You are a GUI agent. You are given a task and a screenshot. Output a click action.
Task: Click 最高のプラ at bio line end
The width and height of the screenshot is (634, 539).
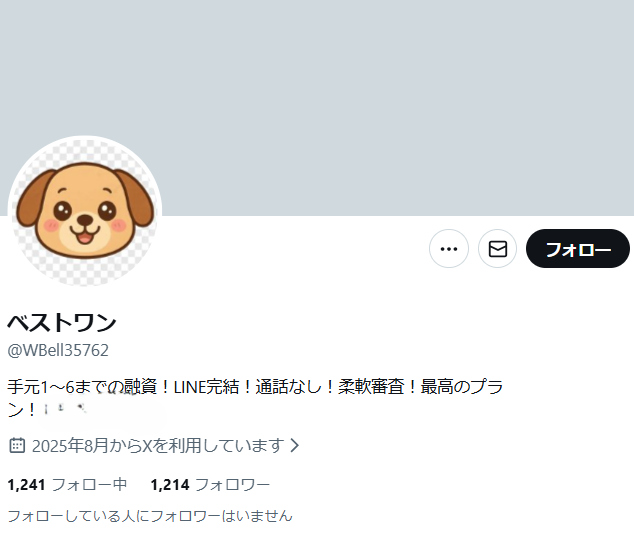[x=462, y=387]
